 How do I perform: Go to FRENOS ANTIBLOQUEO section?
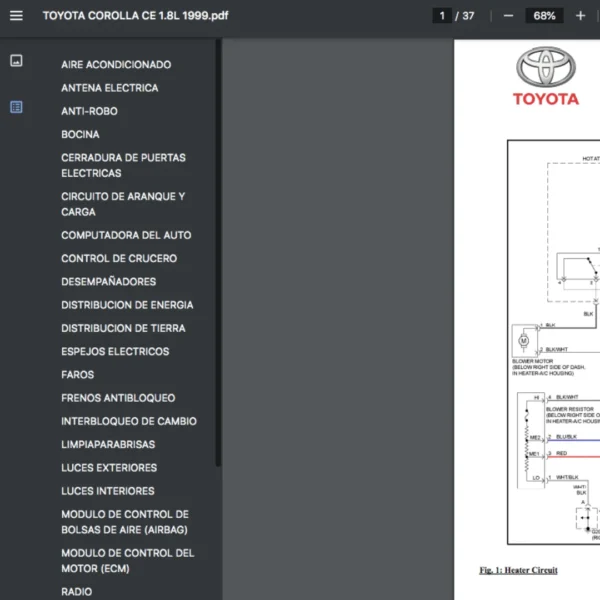click(x=118, y=398)
